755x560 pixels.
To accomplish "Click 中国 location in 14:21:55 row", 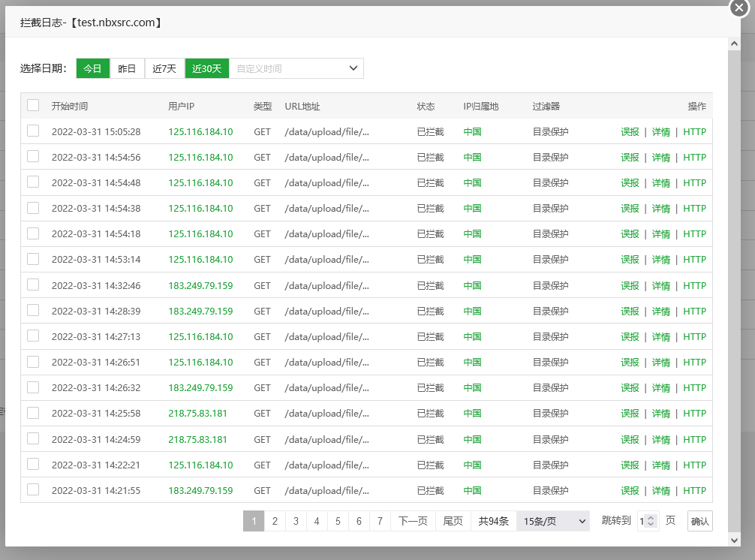I will 472,491.
